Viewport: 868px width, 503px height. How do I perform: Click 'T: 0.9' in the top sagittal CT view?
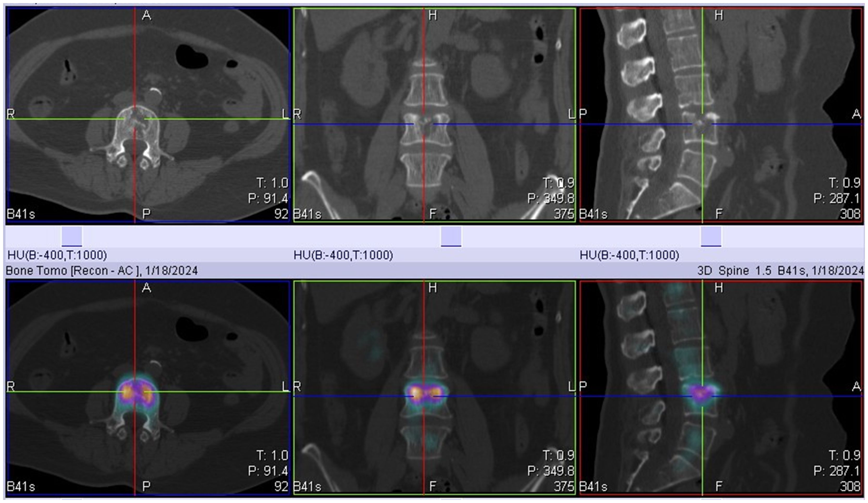[845, 183]
